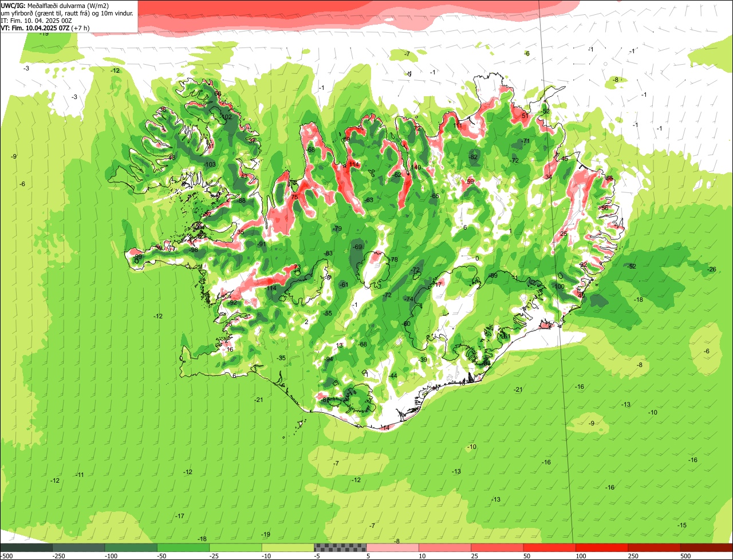Pick the 5 to 10 pale pink swatch
Screen dimensions: 733x560
click(392, 547)
